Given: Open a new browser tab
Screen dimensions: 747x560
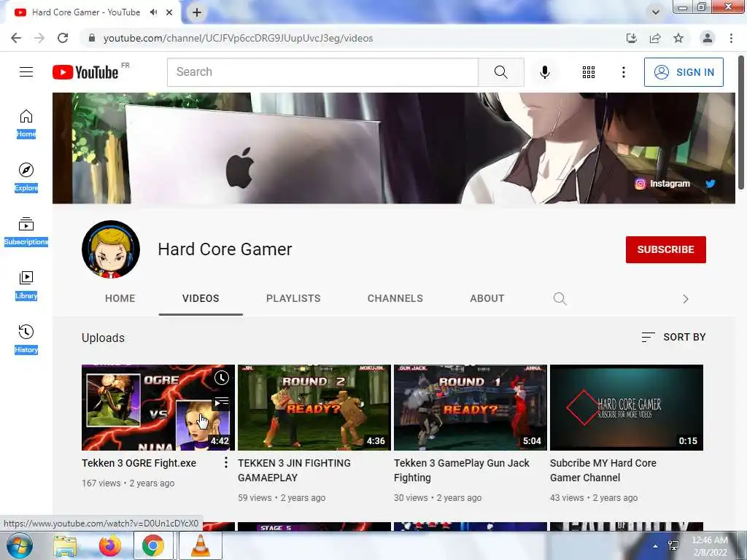Looking at the screenshot, I should [197, 12].
